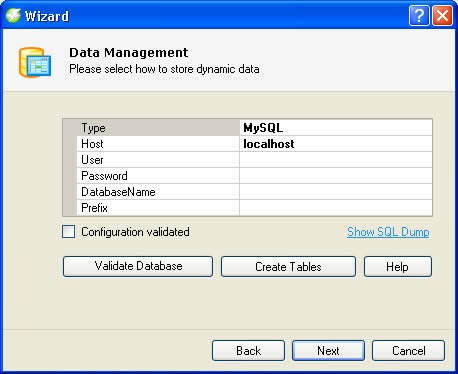Proceed with the Next button

point(328,350)
